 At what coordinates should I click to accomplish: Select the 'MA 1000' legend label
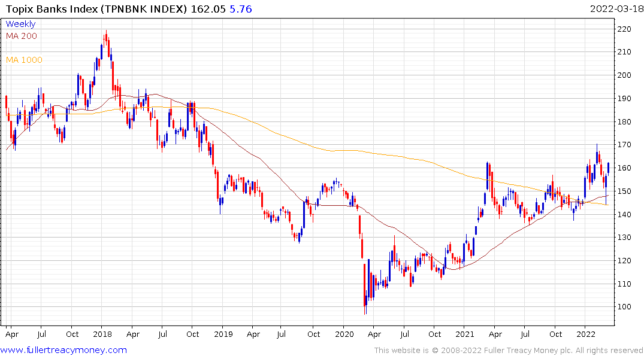24,60
